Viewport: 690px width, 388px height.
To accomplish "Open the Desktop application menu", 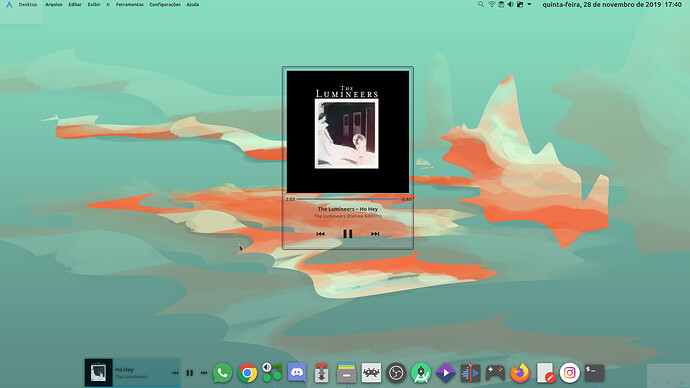I will [x=28, y=4].
